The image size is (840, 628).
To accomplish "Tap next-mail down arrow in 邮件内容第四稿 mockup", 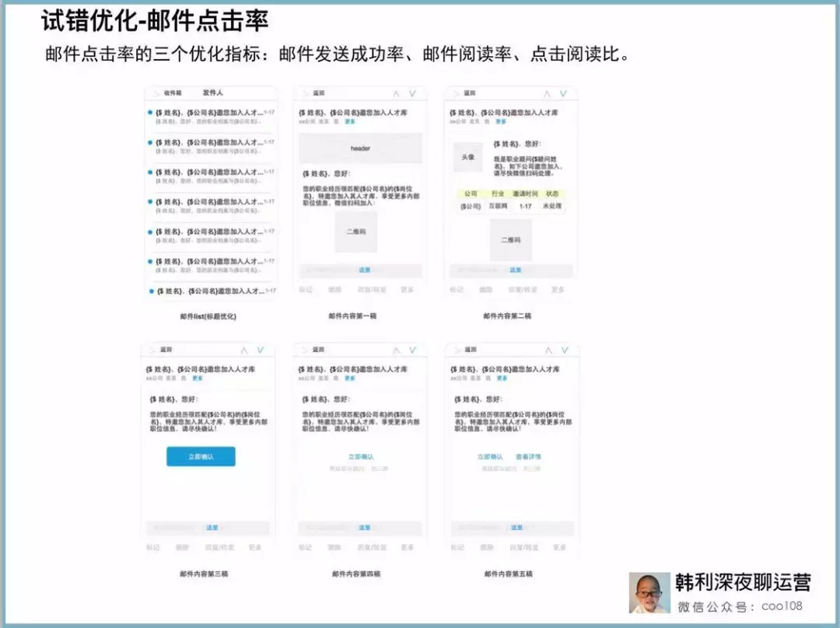I will 412,350.
